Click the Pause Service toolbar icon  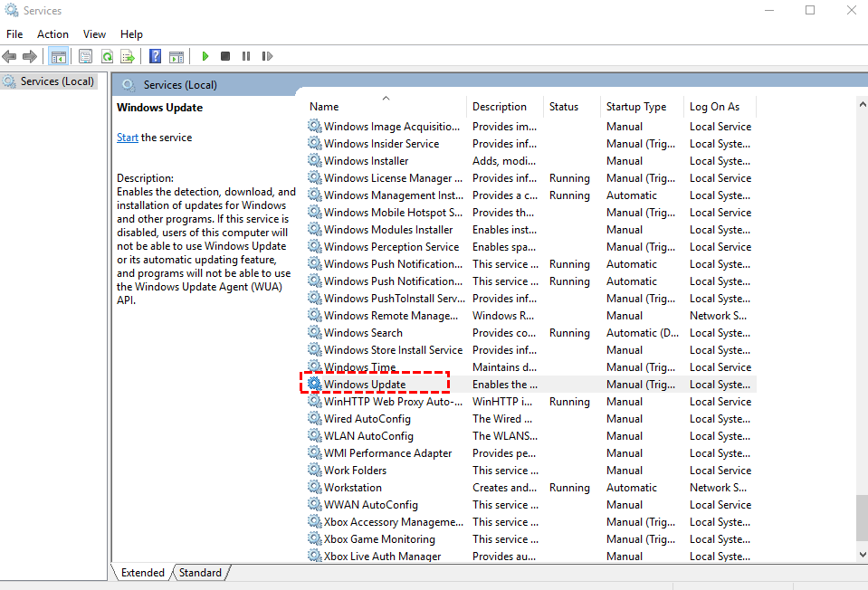tap(245, 56)
